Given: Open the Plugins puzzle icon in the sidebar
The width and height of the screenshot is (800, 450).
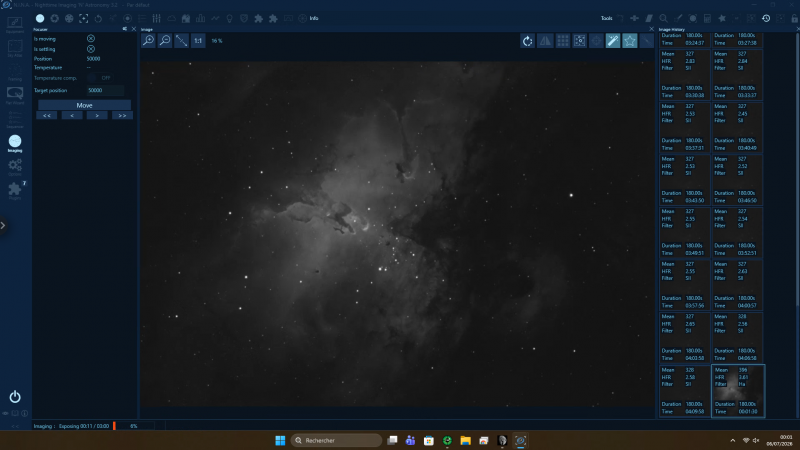Looking at the screenshot, I should coord(15,191).
